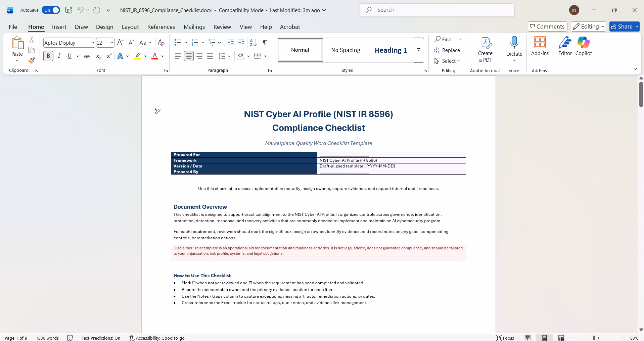The width and height of the screenshot is (644, 341).
Task: Click the Sort icon in Paragraph group
Action: click(253, 43)
